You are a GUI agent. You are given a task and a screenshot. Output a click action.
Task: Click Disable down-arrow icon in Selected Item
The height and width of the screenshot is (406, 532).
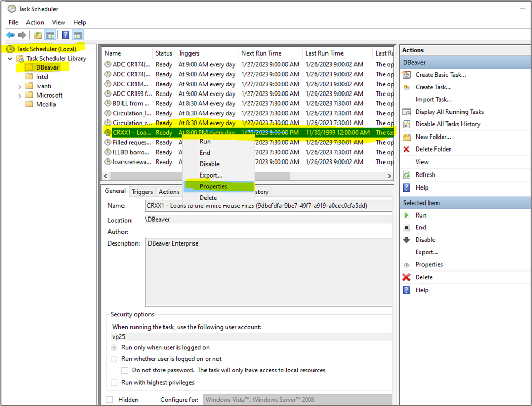click(x=406, y=240)
